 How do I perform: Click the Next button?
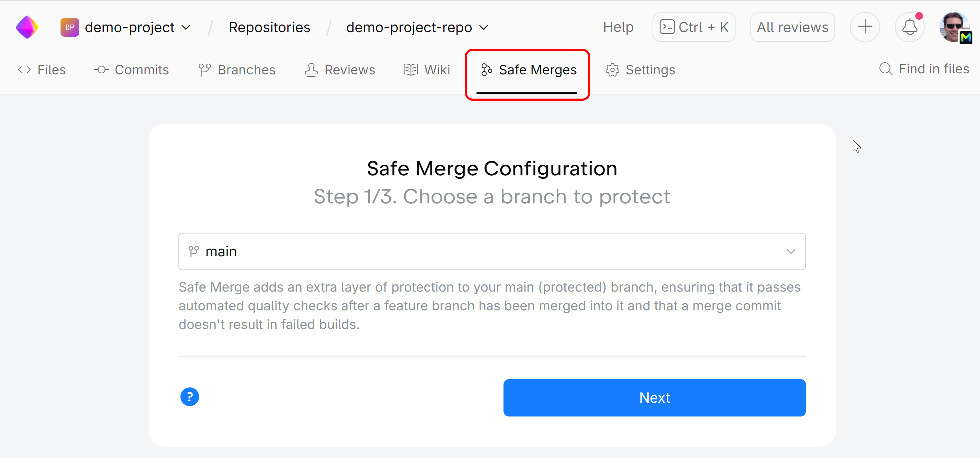point(654,397)
